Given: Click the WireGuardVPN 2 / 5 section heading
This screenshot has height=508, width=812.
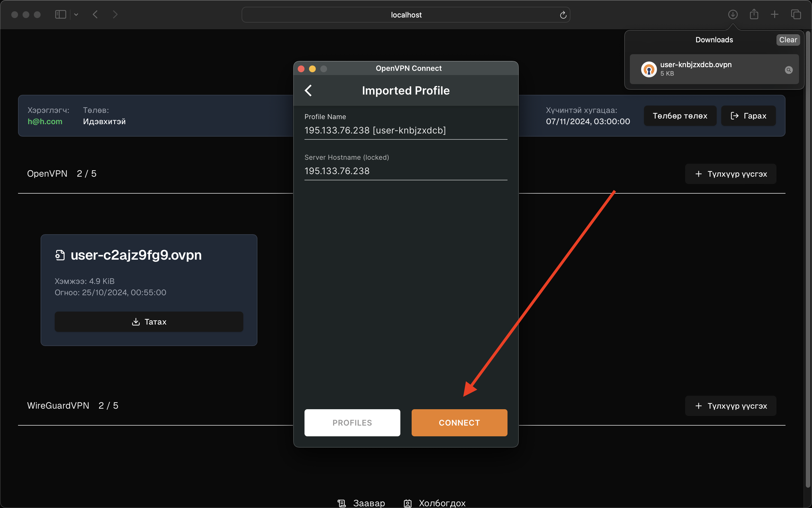Looking at the screenshot, I should pyautogui.click(x=73, y=406).
